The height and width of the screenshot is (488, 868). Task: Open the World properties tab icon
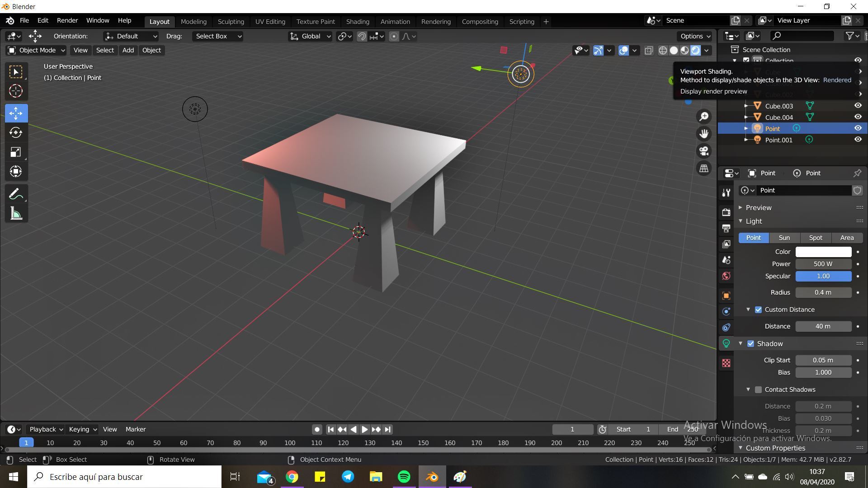[726, 276]
